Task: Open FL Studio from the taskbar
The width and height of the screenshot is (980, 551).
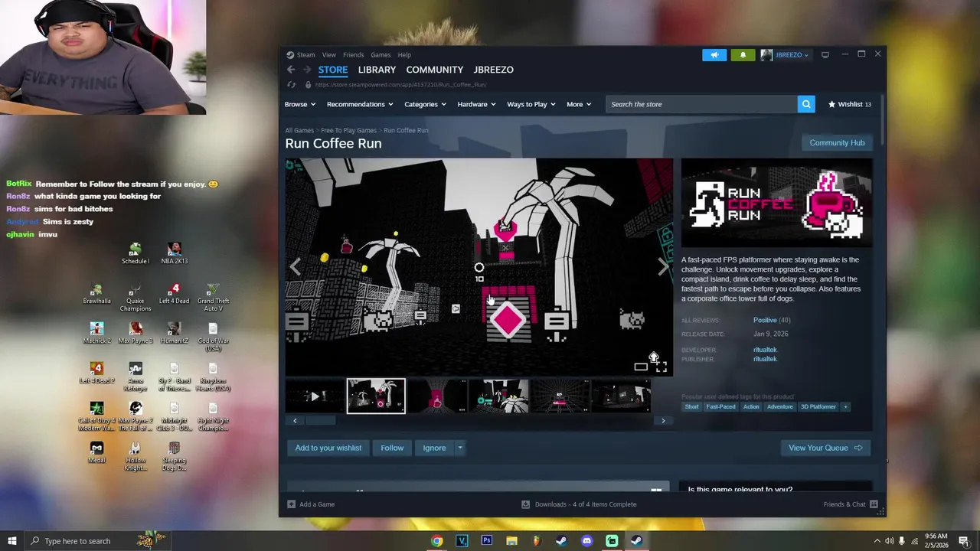Action: pyautogui.click(x=537, y=541)
